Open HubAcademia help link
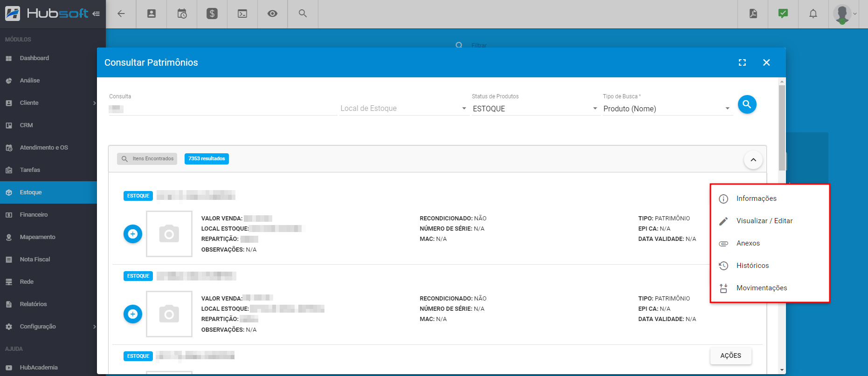Viewport: 868px width, 376px height. pos(48,368)
